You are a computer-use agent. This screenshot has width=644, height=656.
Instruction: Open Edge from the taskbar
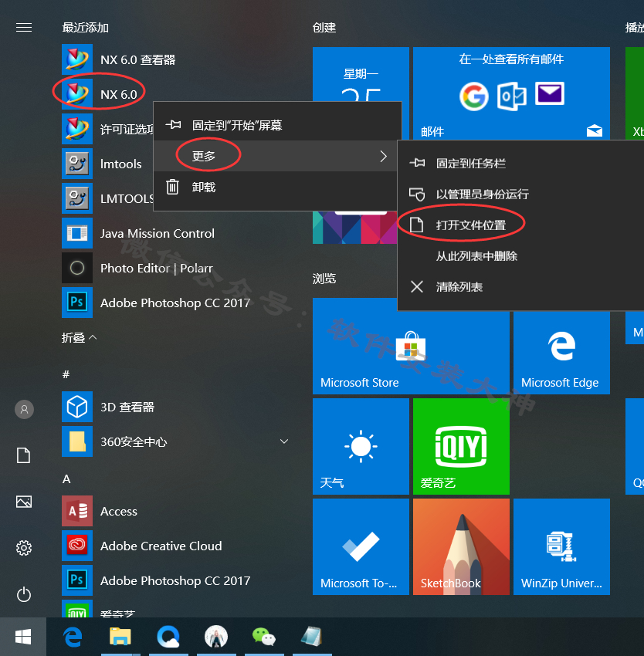[73, 637]
